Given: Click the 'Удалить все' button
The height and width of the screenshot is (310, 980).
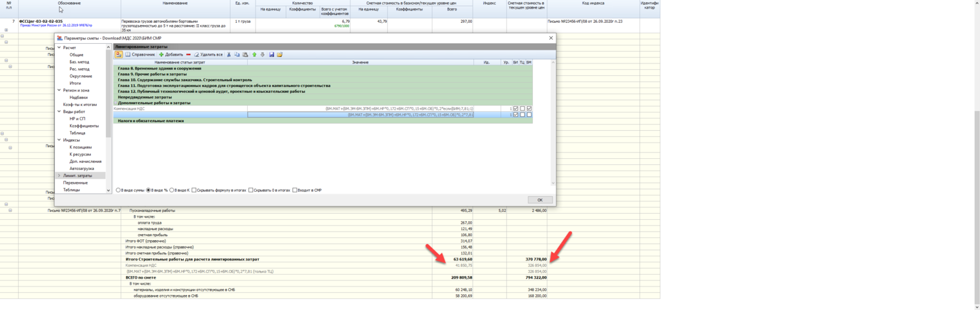Looking at the screenshot, I should [208, 55].
